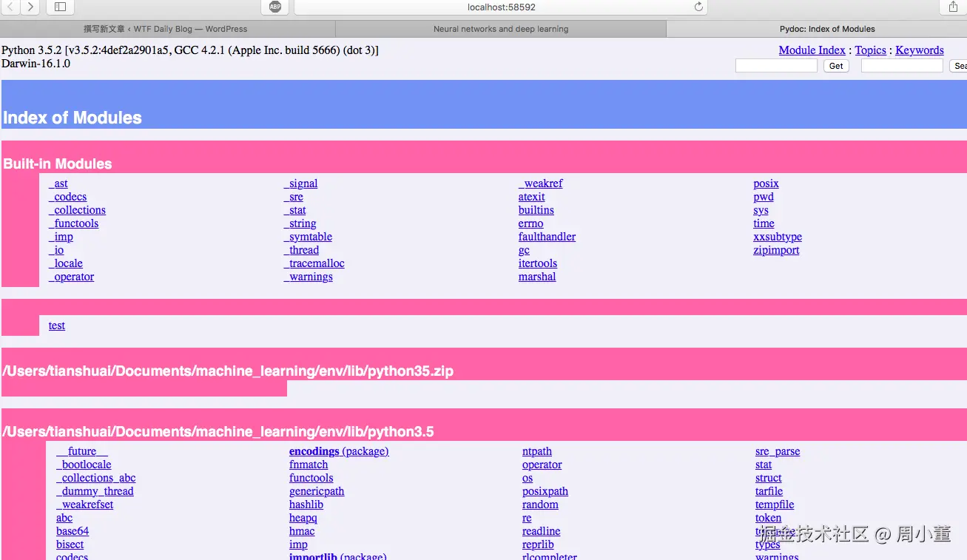The image size is (967, 560).
Task: Open the _sre module link
Action: (293, 197)
